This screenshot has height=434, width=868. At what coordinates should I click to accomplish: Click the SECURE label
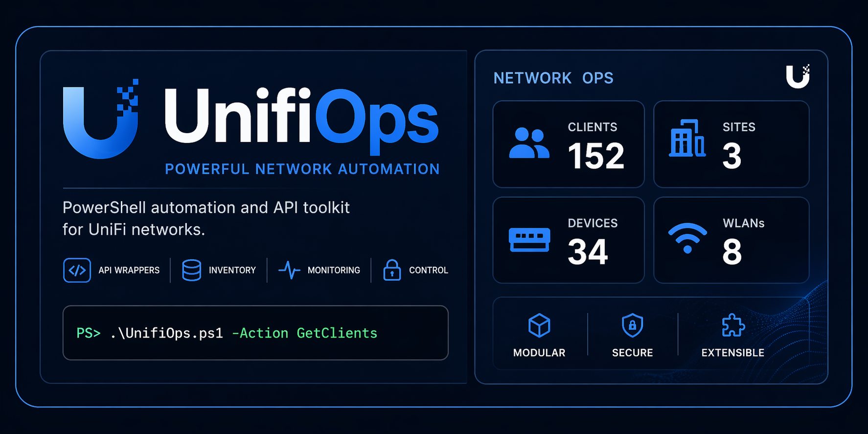(633, 353)
